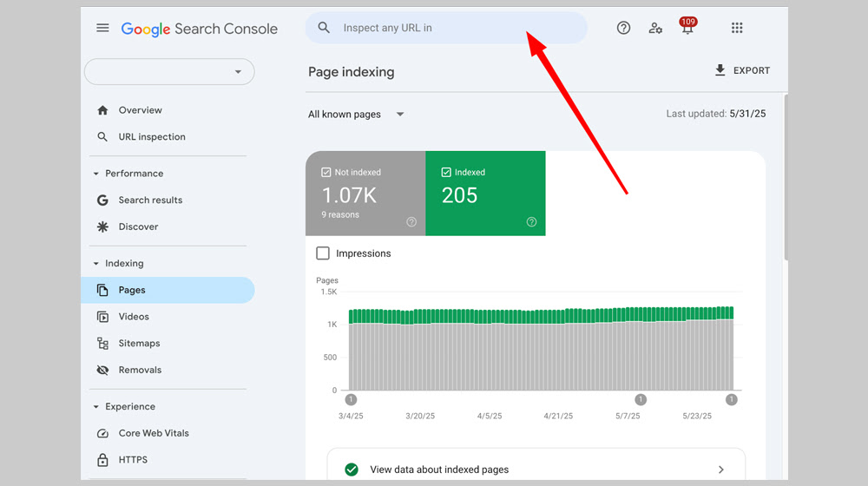Screen dimensions: 868x486
Task: Click chart annotation marker at chart end
Action: tap(731, 400)
